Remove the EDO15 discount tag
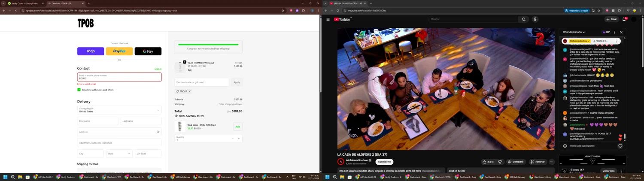644x181 pixels. (190, 91)
